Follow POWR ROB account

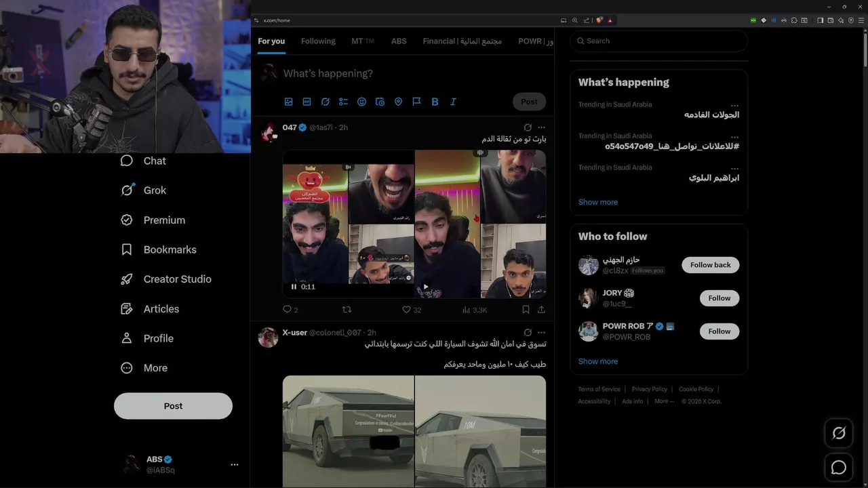[x=719, y=331]
